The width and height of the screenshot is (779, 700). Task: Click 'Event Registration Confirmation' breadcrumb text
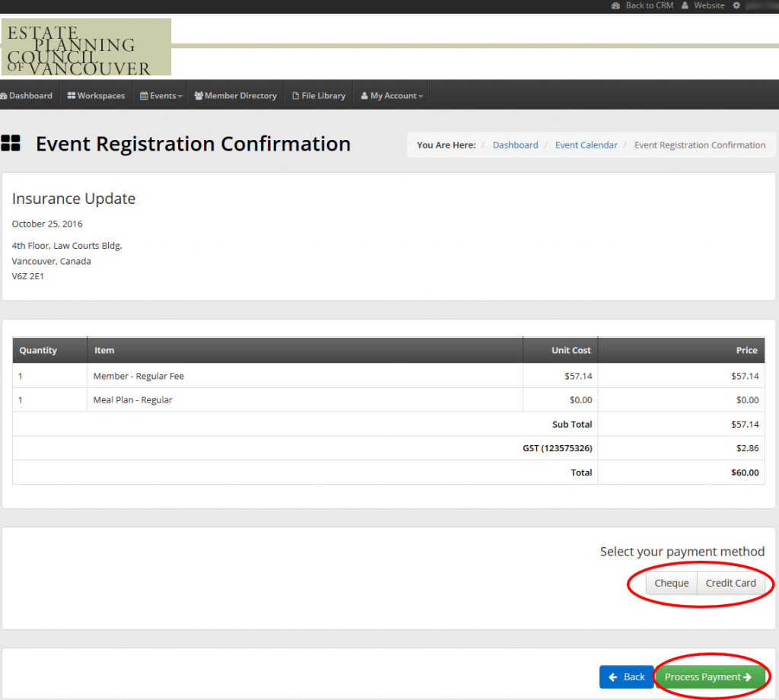point(700,145)
